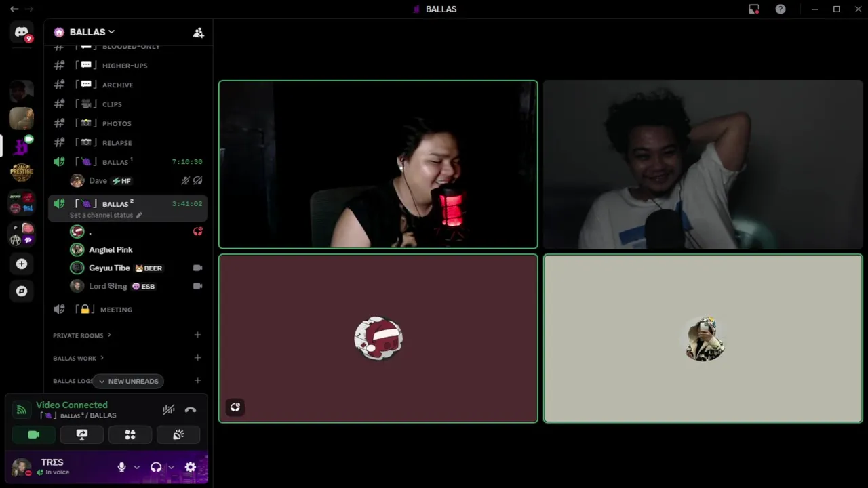Click the green connection signal icon
This screenshot has height=488, width=868.
[x=22, y=409]
